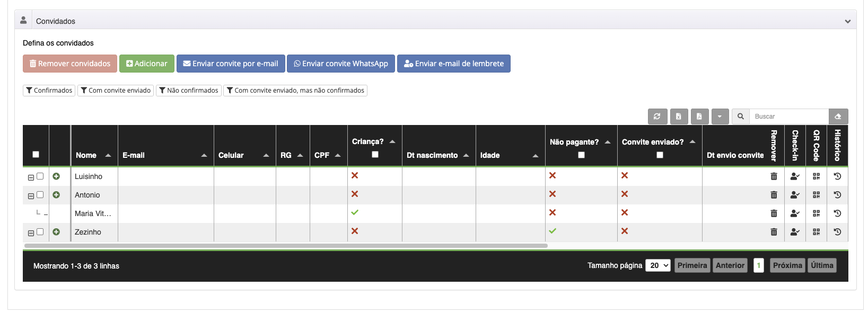Go to Próxima page
The width and height of the screenshot is (868, 322).
pos(787,265)
